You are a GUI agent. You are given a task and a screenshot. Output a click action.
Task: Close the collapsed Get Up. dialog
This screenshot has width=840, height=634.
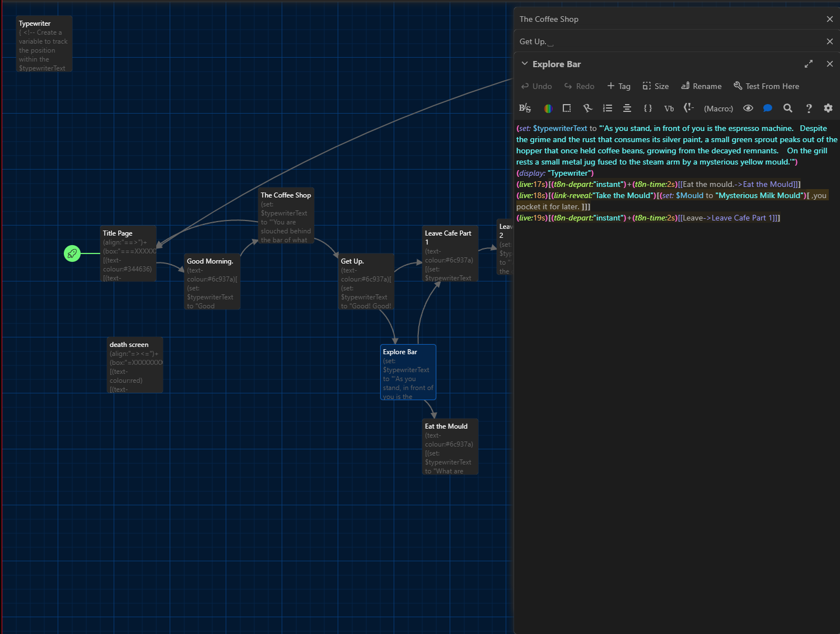click(x=830, y=41)
